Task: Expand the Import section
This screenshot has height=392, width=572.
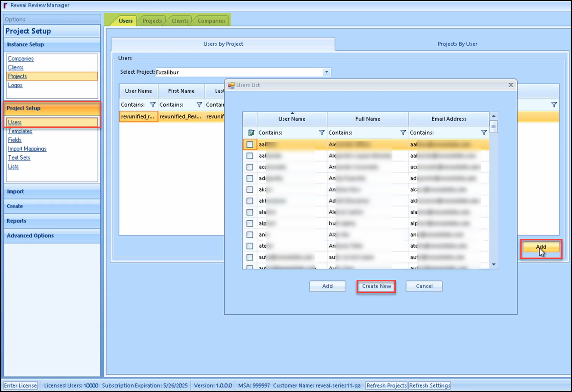Action: pyautogui.click(x=52, y=191)
